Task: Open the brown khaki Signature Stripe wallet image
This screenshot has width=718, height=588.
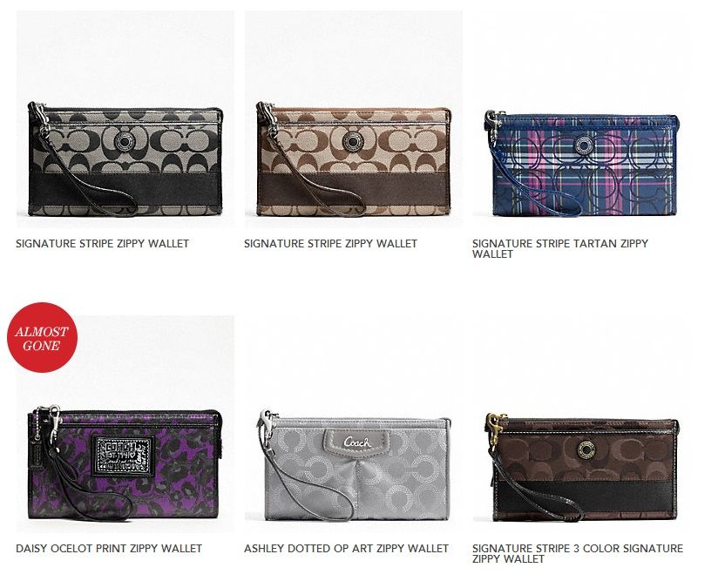Action: pyautogui.click(x=354, y=119)
